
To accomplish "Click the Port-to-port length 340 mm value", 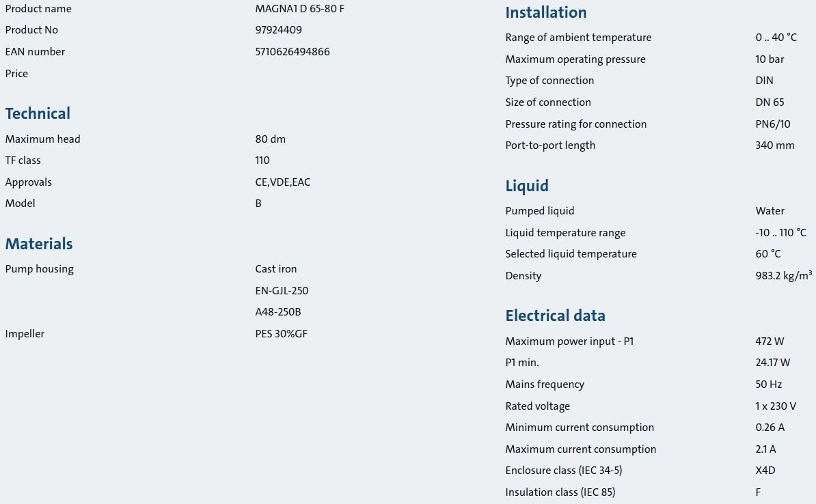I will (775, 145).
